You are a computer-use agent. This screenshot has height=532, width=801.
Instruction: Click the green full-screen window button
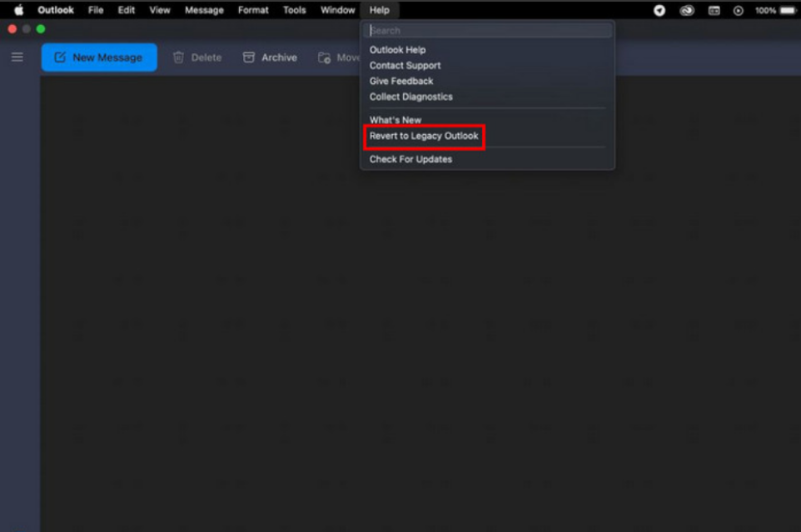coord(41,29)
